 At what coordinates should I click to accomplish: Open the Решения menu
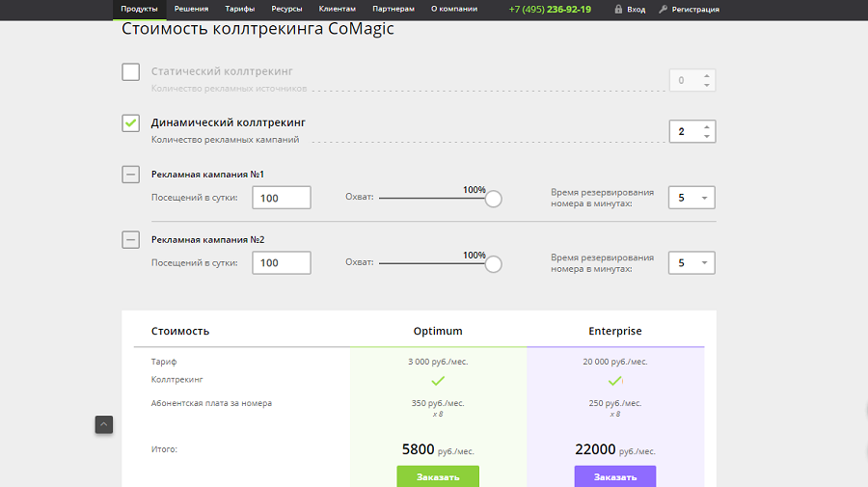tap(192, 9)
